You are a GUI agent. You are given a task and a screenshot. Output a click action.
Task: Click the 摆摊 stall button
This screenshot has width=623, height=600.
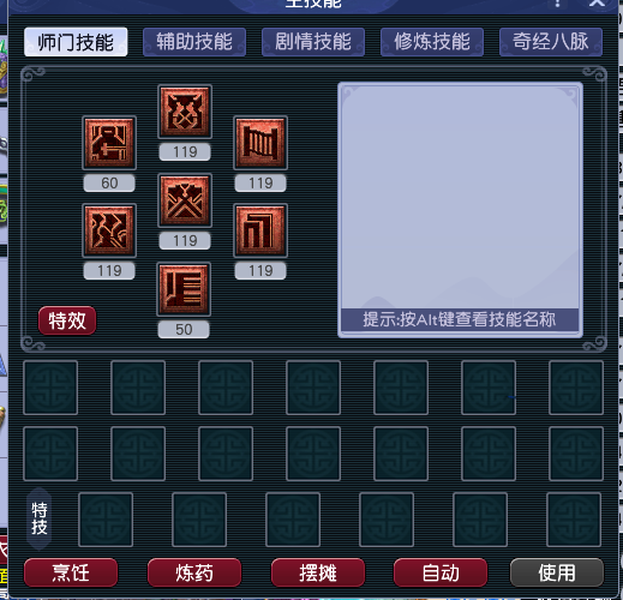318,573
